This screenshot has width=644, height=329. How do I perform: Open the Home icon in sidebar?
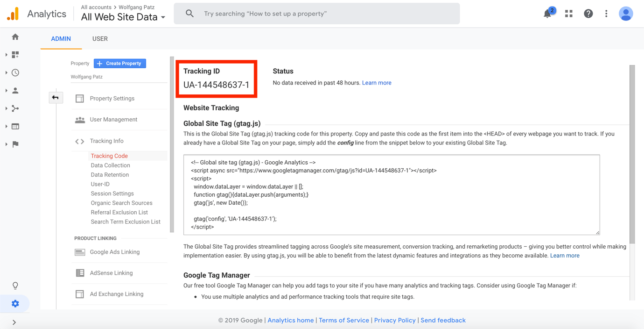coord(15,37)
